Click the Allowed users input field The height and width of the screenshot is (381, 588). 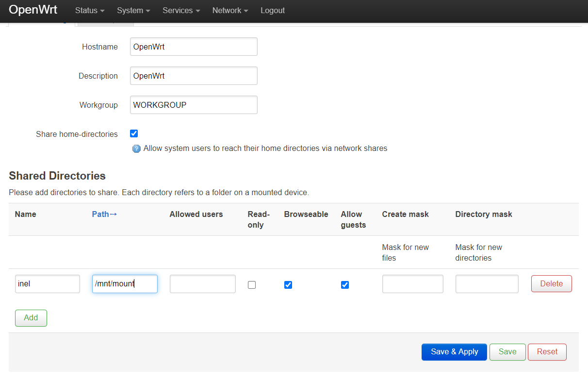click(x=202, y=284)
